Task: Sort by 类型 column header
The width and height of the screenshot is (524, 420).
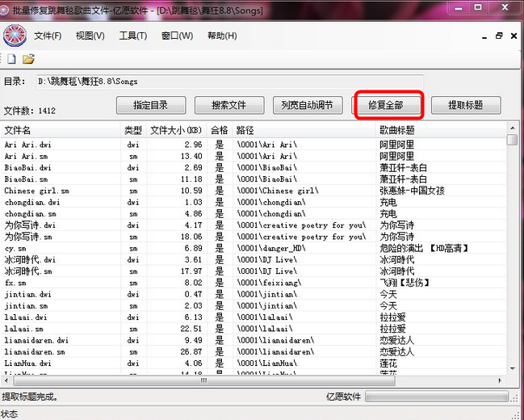Action: click(x=133, y=130)
